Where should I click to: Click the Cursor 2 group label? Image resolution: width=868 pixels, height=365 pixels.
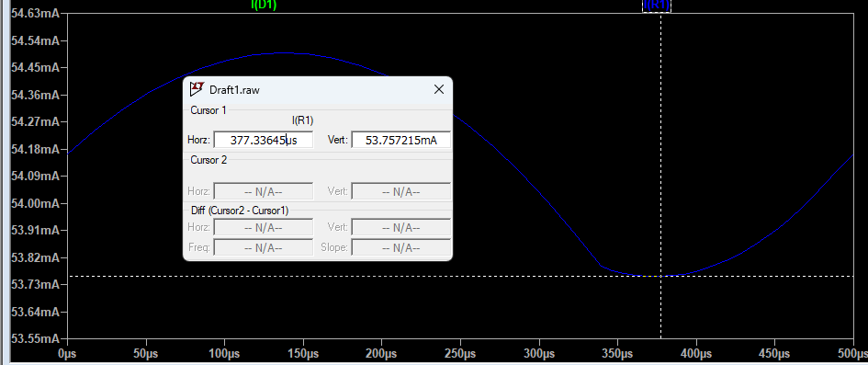(209, 160)
